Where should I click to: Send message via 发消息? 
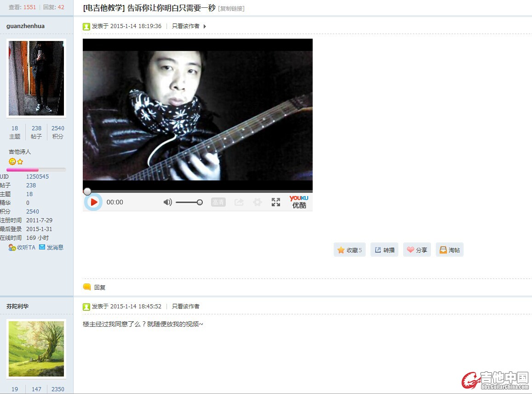(51, 247)
